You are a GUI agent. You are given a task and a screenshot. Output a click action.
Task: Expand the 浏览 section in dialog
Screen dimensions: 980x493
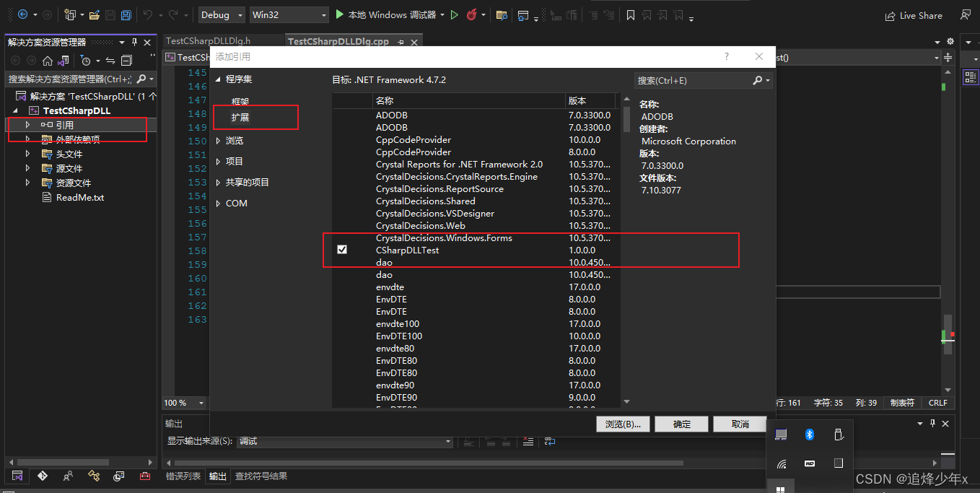point(219,141)
